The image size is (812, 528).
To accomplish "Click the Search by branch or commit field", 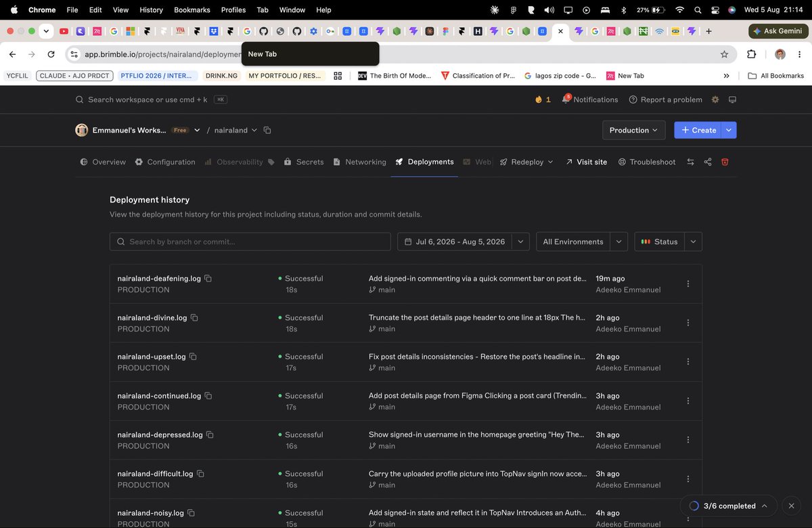I will pyautogui.click(x=250, y=242).
